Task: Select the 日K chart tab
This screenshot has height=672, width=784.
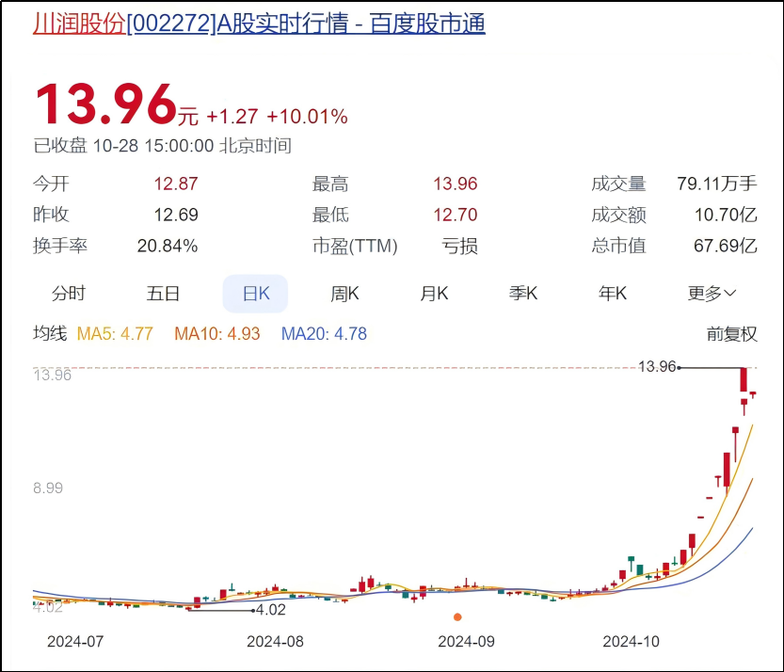Action: pos(255,294)
